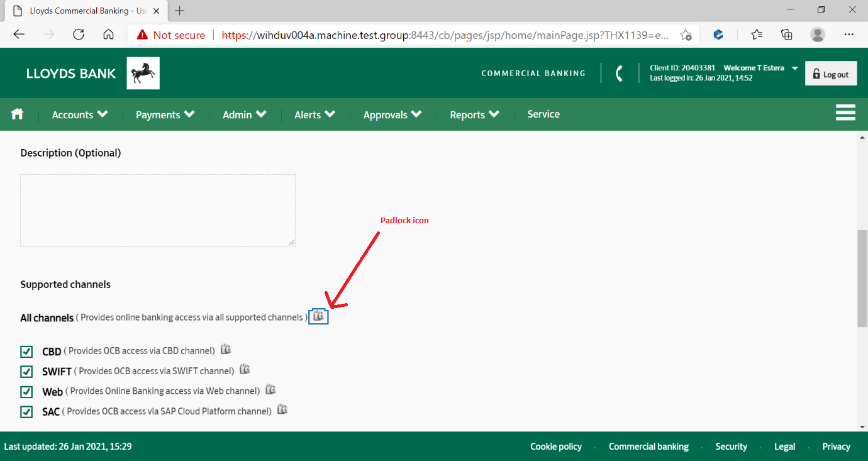Open a new browser tab with the plus icon
This screenshot has height=461, width=868.
180,11
